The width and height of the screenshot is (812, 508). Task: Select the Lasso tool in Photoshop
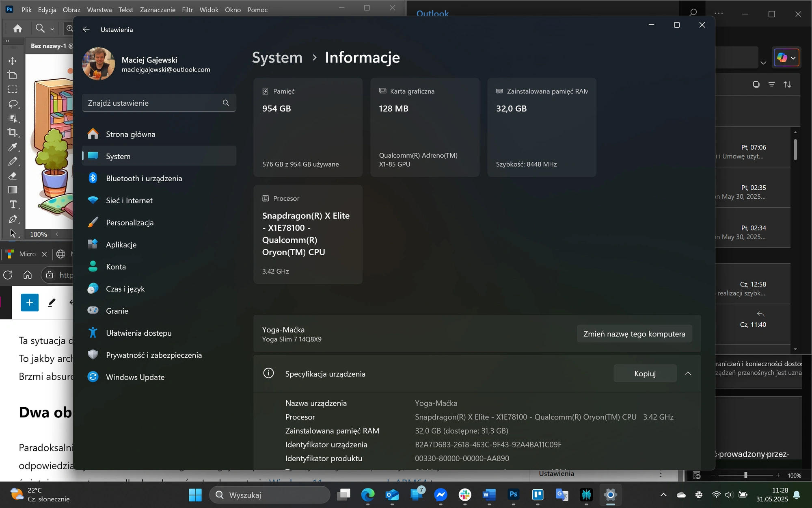(x=13, y=104)
